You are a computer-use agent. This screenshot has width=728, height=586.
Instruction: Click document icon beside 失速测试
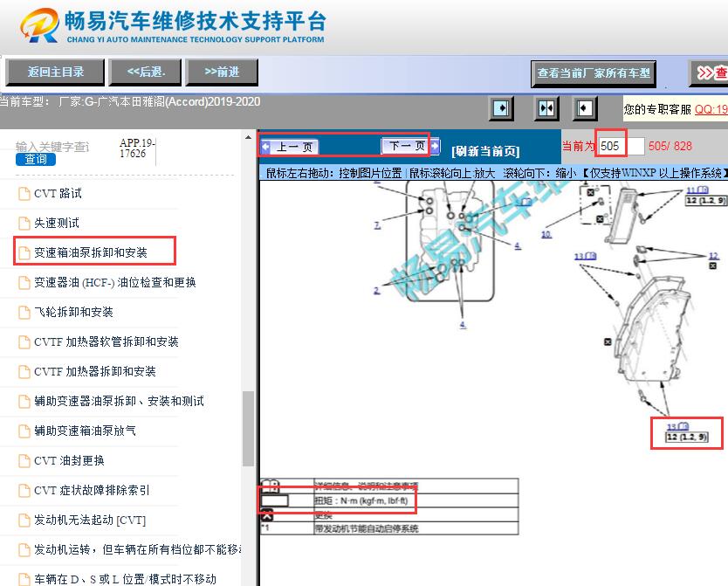point(24,224)
